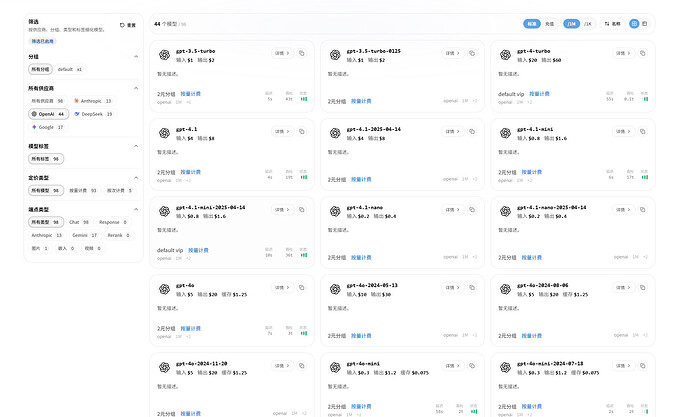Open details button for gpt-4.1
The height and width of the screenshot is (417, 690).
point(282,132)
